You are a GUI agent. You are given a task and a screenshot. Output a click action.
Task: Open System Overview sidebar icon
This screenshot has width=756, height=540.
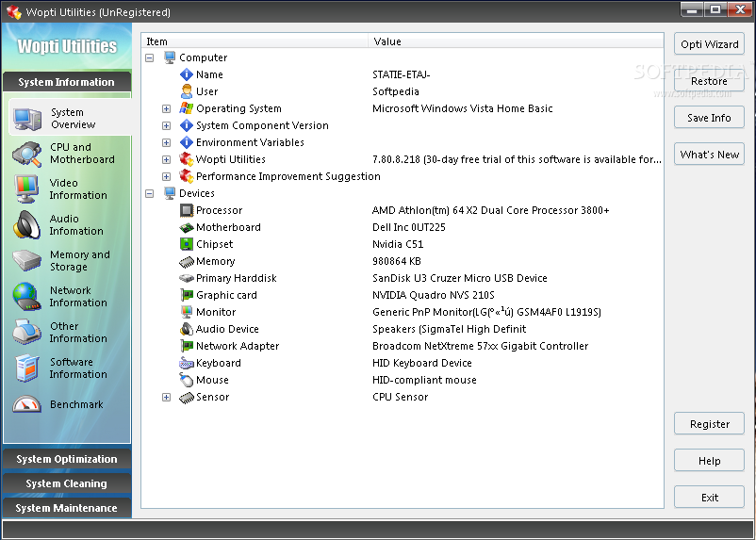tap(27, 119)
